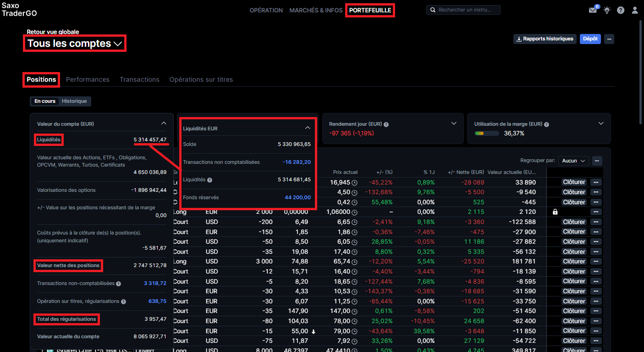Click the clock icon next to price 147,00
Screen dimensions: 644x352
(354, 311)
